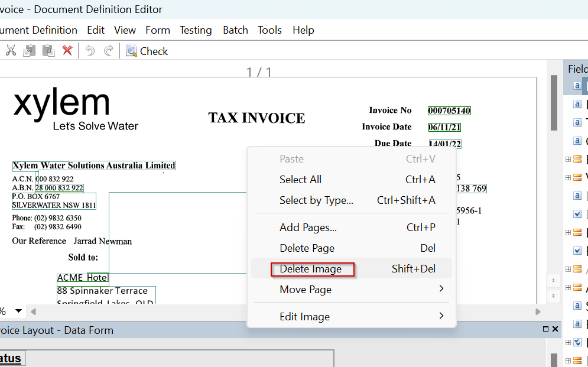This screenshot has width=588, height=367.
Task: Open the View menu
Action: 125,30
